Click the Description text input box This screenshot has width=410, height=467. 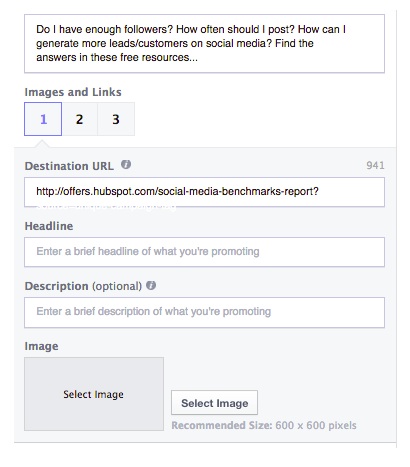point(204,312)
